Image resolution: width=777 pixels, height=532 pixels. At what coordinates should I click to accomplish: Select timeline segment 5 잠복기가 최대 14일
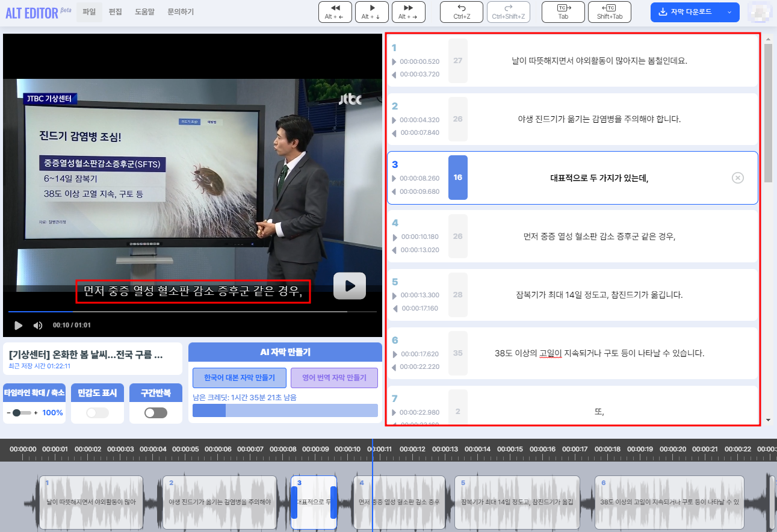(517, 502)
